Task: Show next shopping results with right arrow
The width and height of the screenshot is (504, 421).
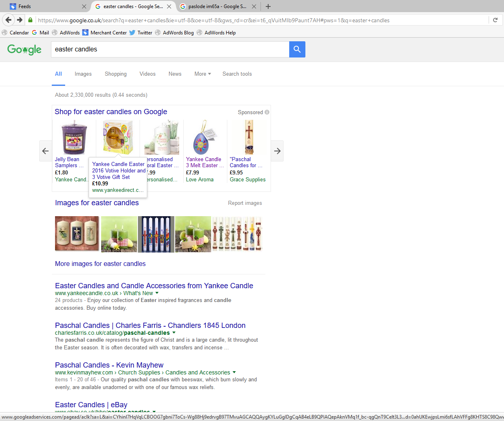Action: click(x=277, y=151)
